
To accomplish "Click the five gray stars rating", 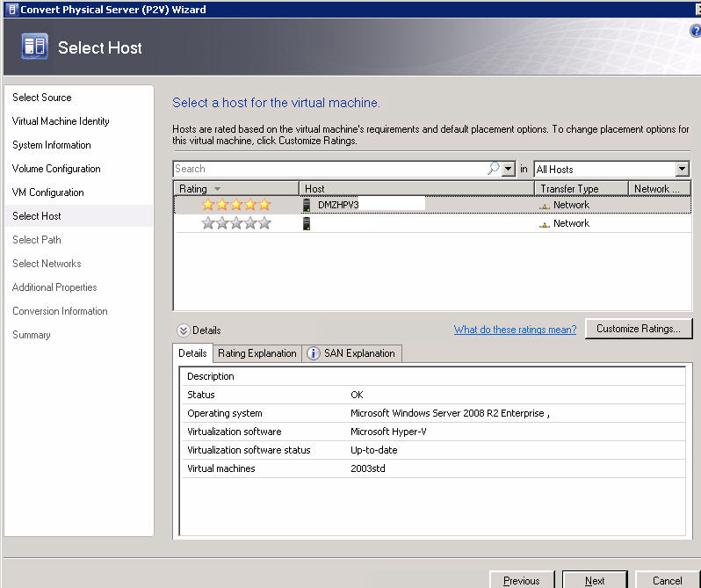I will tap(236, 223).
